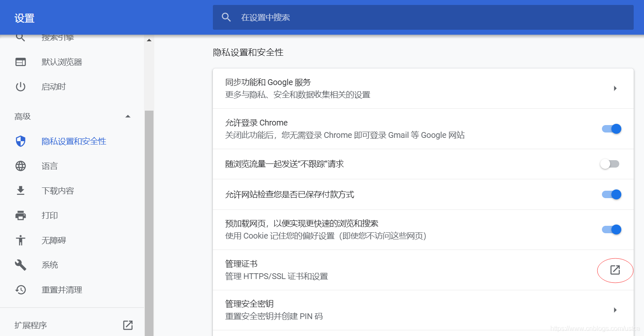
Task: Click the printer icon in sidebar
Action: pos(21,215)
